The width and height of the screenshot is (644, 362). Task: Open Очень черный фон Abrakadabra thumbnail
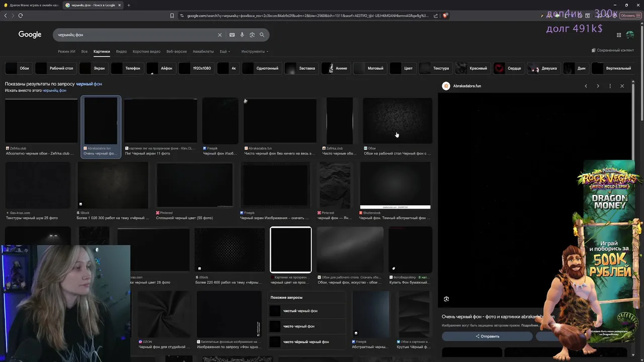101,121
